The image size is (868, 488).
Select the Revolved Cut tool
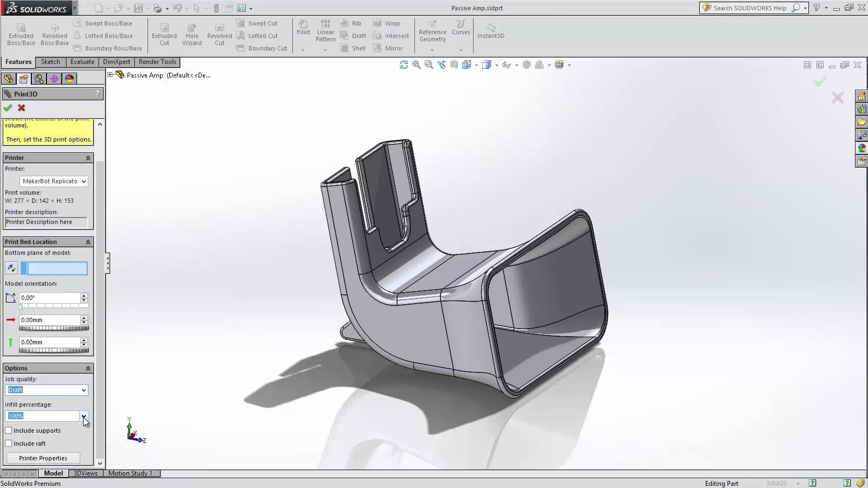(220, 34)
